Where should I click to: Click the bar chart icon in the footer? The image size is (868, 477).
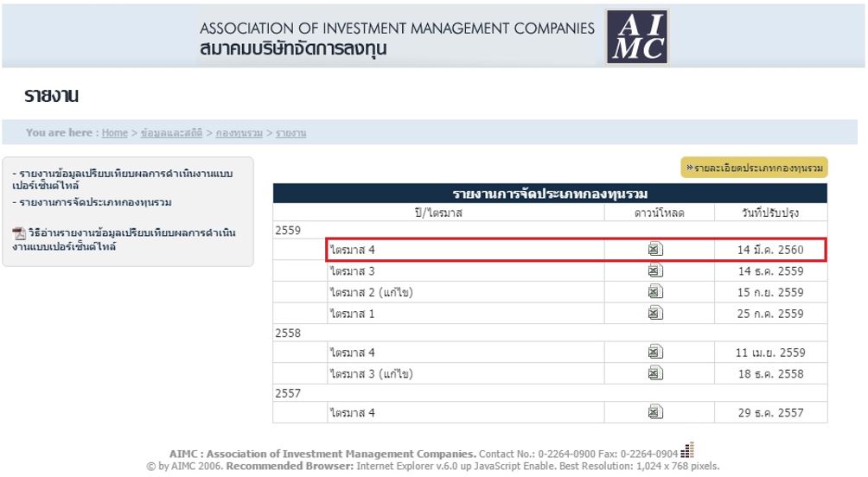688,449
